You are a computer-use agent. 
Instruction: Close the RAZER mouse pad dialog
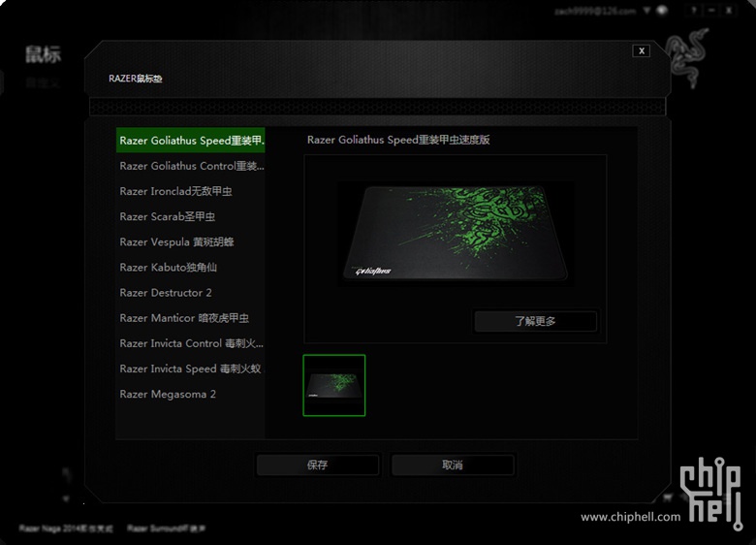642,50
